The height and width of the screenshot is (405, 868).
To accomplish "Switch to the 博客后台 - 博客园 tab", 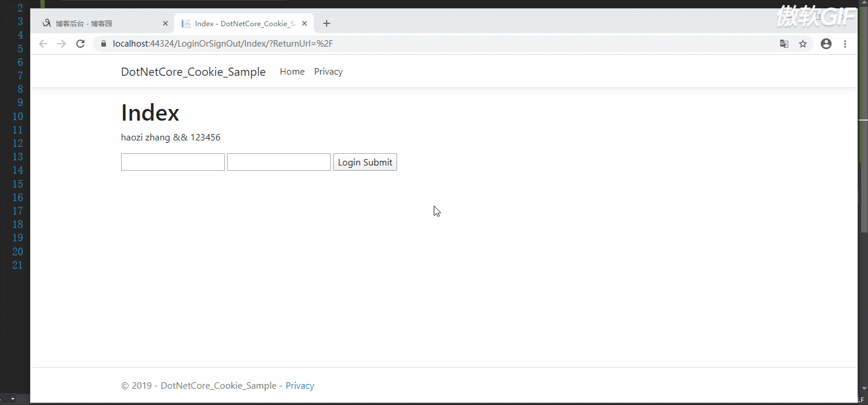I will (105, 23).
